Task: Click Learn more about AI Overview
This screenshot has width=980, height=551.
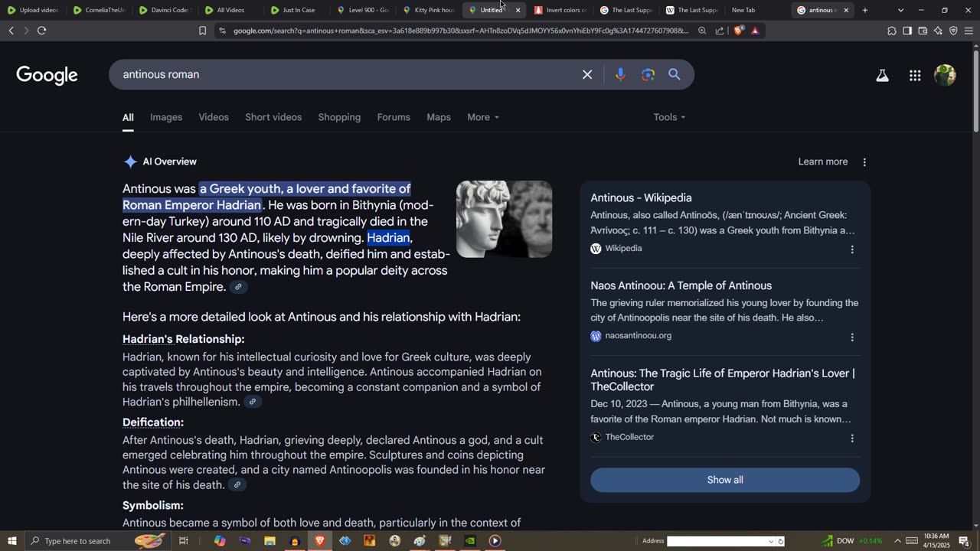Action: 823,161
